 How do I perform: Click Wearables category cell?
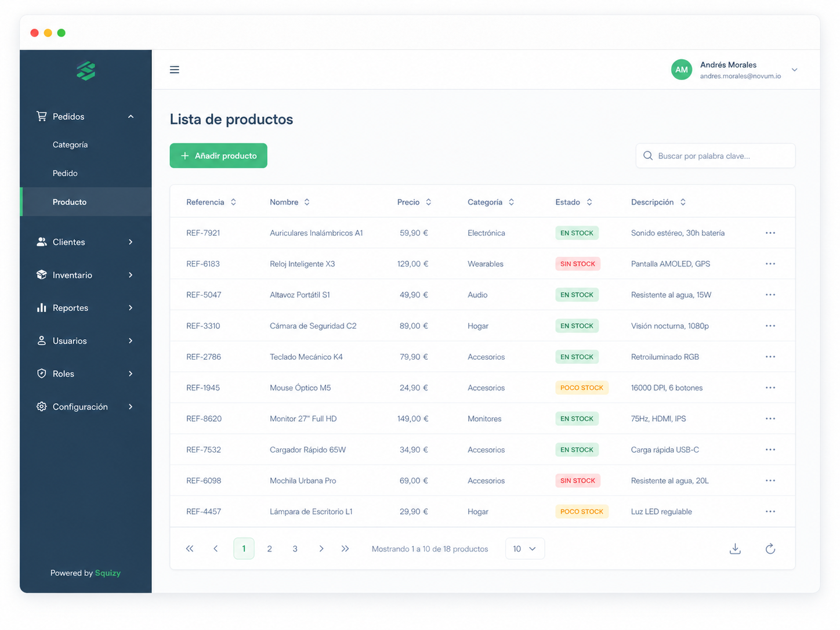[485, 263]
